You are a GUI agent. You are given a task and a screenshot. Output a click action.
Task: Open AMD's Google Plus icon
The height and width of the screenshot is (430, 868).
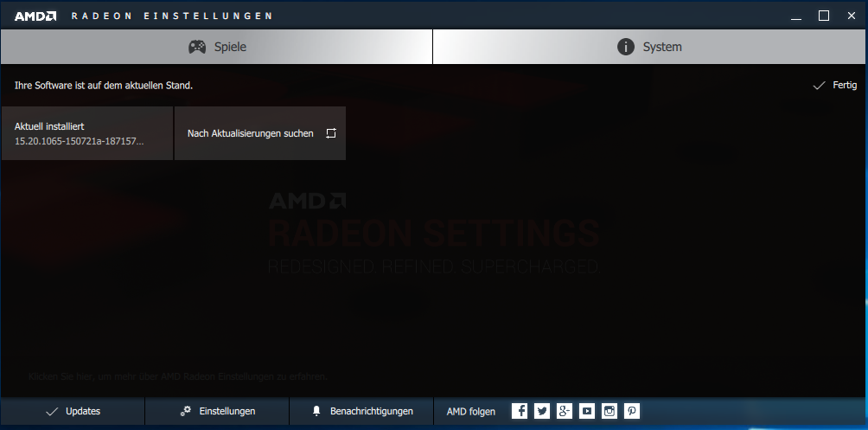click(x=564, y=411)
